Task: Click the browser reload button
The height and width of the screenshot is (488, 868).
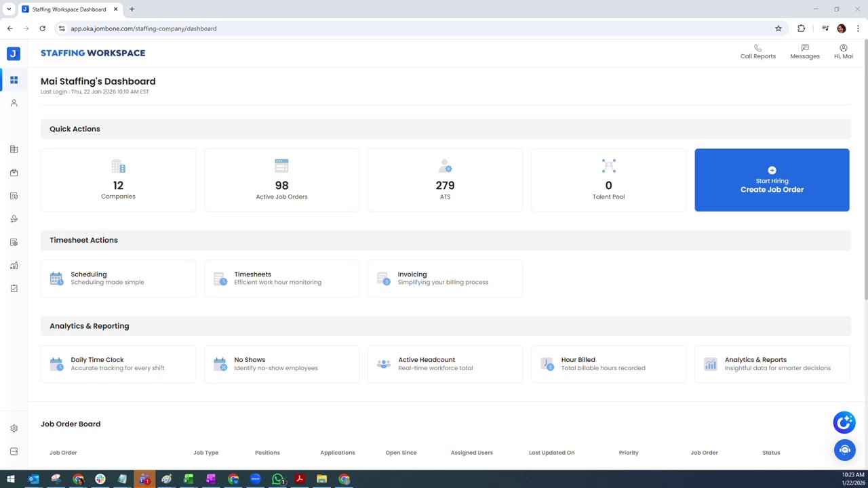Action: tap(42, 28)
